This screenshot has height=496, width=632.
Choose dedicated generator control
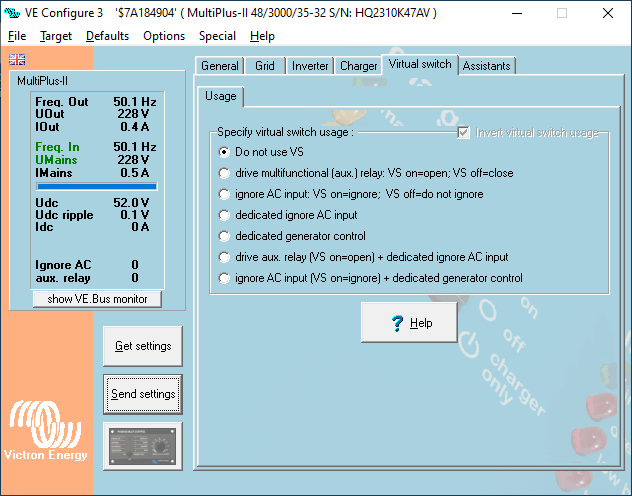(292, 236)
